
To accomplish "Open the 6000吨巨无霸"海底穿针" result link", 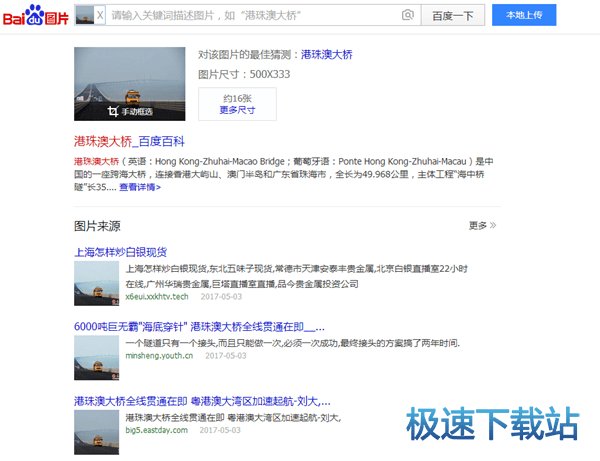I will (199, 327).
